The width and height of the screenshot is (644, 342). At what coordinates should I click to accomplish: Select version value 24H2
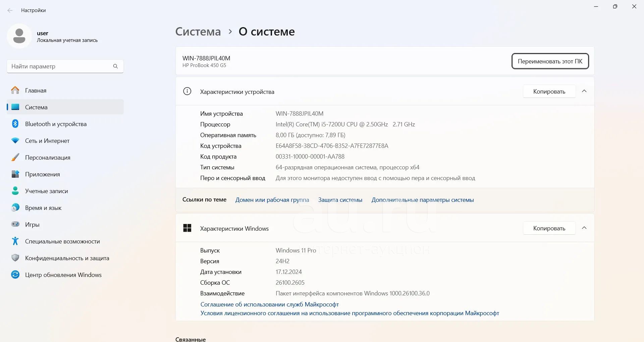[282, 261]
